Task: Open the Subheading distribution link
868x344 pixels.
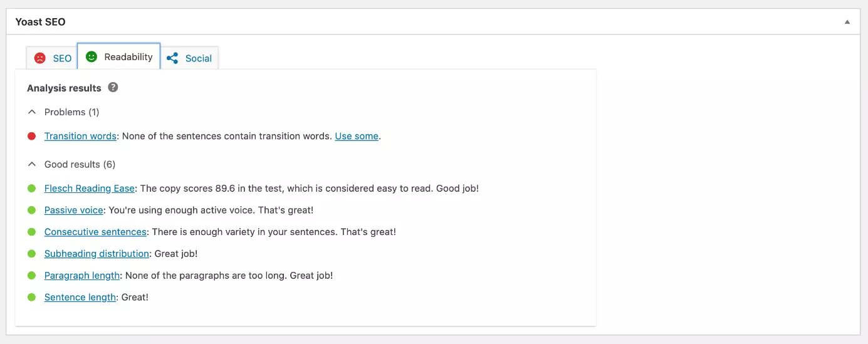Action: point(97,254)
